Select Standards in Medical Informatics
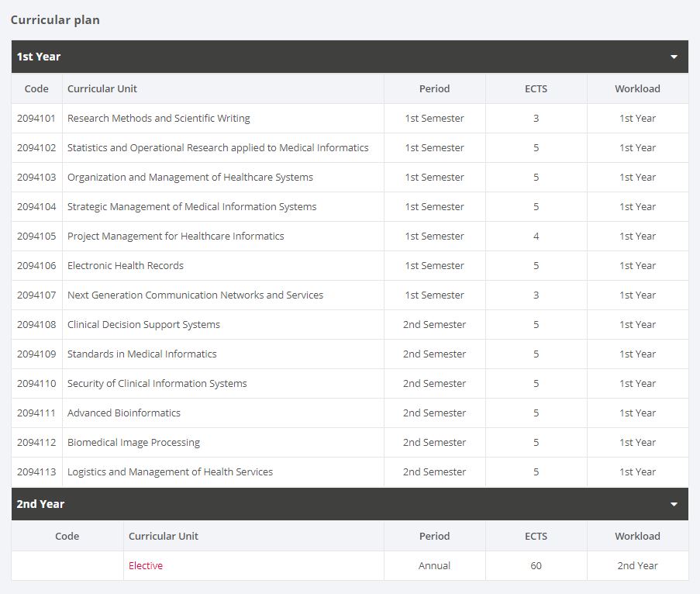The height and width of the screenshot is (594, 700). point(142,354)
